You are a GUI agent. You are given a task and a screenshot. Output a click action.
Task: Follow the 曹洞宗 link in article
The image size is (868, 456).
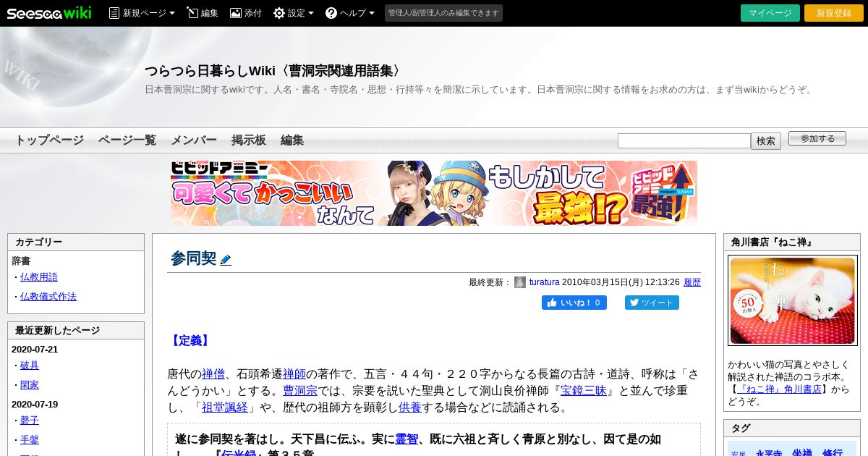[300, 391]
